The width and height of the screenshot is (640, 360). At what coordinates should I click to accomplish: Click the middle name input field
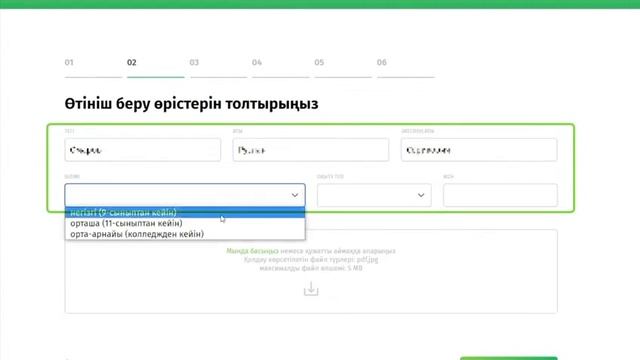click(x=311, y=150)
